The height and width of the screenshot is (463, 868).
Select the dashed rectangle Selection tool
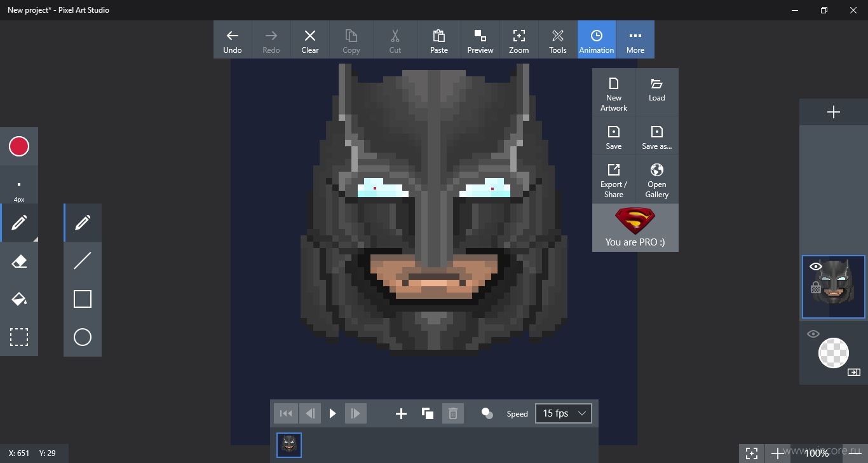click(19, 337)
